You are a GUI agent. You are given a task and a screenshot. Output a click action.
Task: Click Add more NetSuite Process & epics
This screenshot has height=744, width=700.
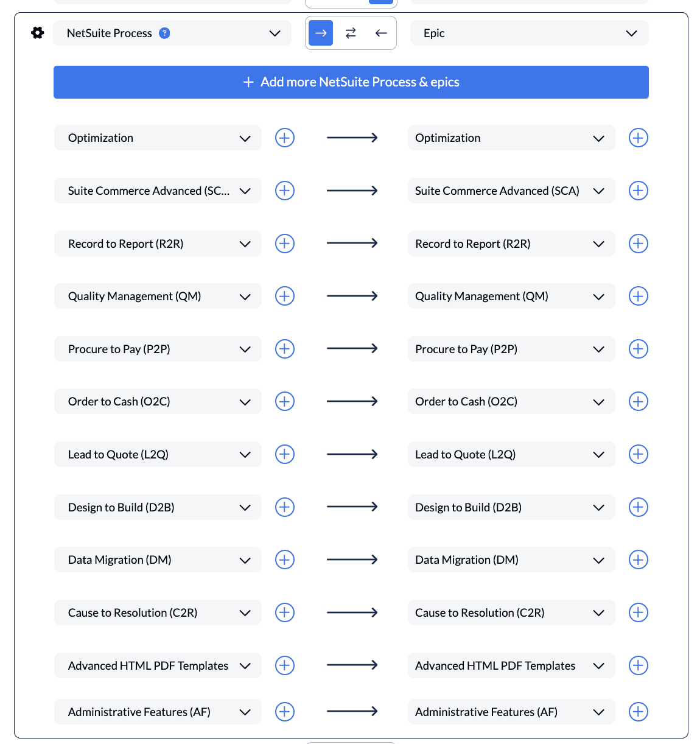tap(351, 82)
